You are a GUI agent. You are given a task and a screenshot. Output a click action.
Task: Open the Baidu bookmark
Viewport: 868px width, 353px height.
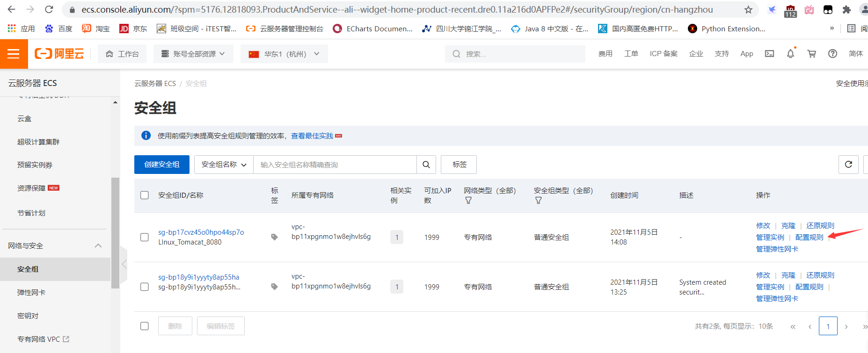[58, 29]
